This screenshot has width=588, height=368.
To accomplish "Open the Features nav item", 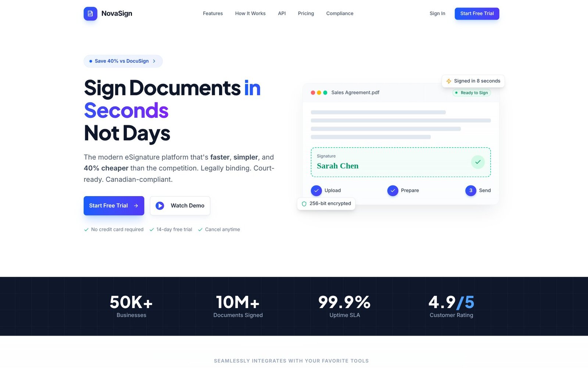I will (213, 14).
